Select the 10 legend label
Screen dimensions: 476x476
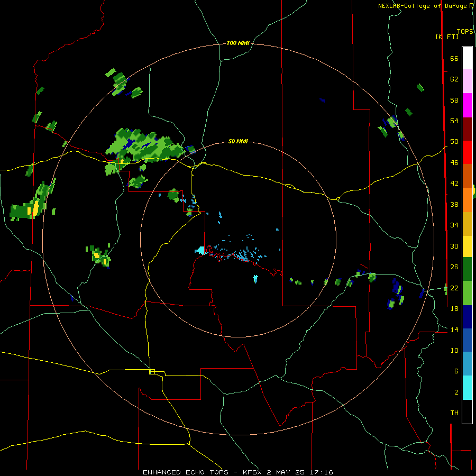pos(454,351)
